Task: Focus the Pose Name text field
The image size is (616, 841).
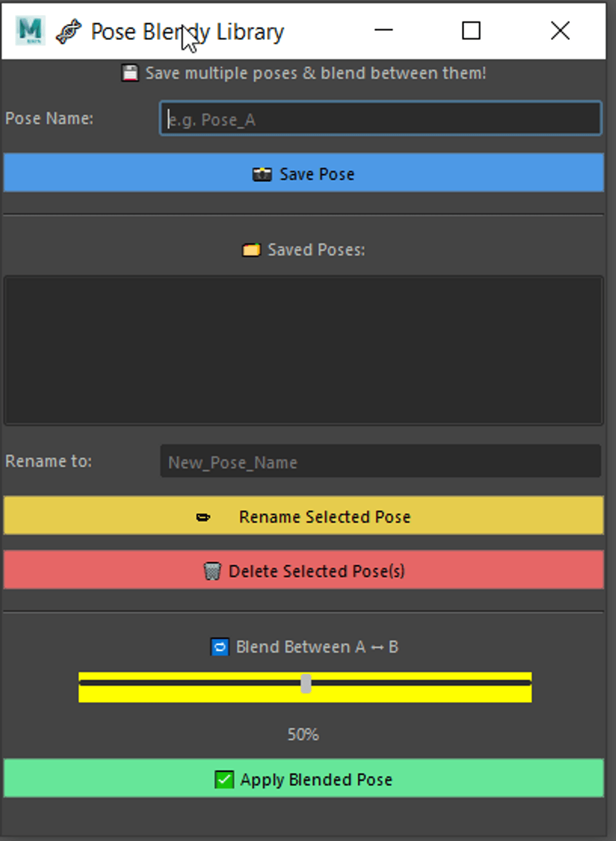Action: [380, 119]
